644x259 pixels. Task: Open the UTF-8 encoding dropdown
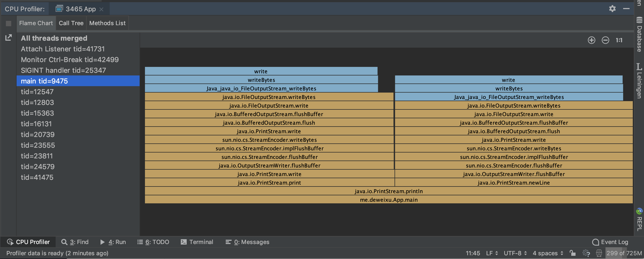pos(515,253)
